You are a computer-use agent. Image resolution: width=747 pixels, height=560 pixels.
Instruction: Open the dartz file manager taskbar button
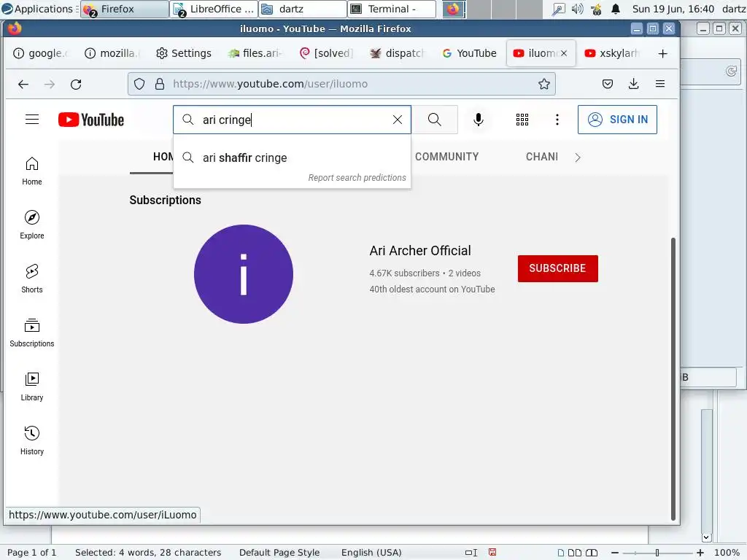pos(303,9)
